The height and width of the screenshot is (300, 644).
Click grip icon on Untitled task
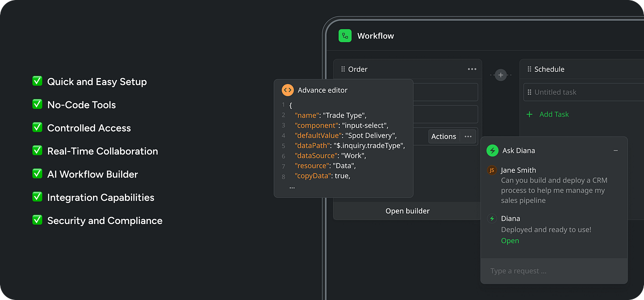(x=529, y=92)
